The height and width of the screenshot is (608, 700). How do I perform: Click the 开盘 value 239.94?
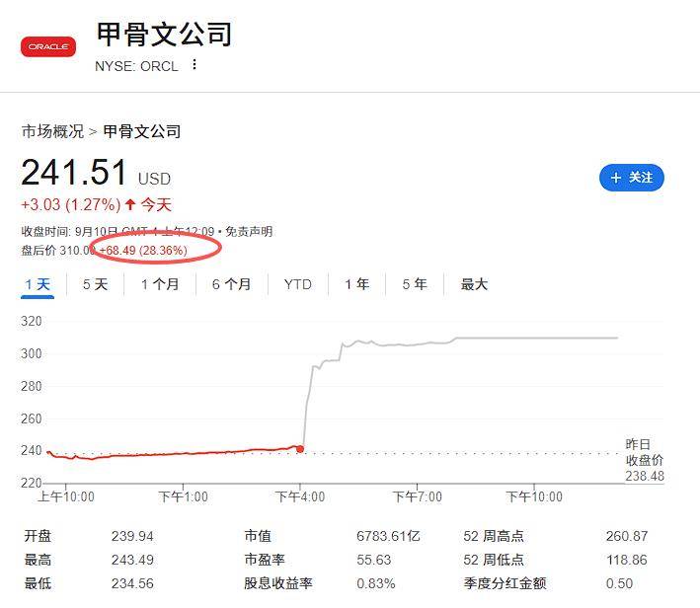pyautogui.click(x=132, y=536)
